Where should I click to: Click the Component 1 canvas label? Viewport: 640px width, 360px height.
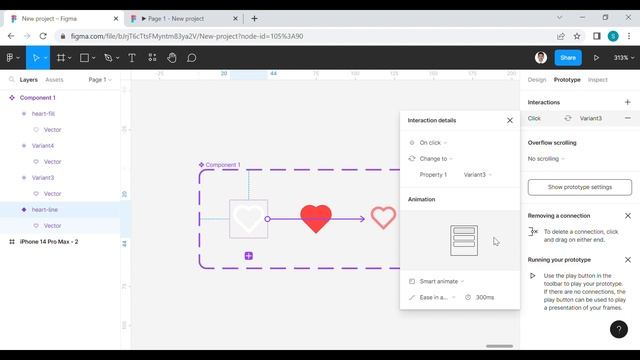point(220,164)
